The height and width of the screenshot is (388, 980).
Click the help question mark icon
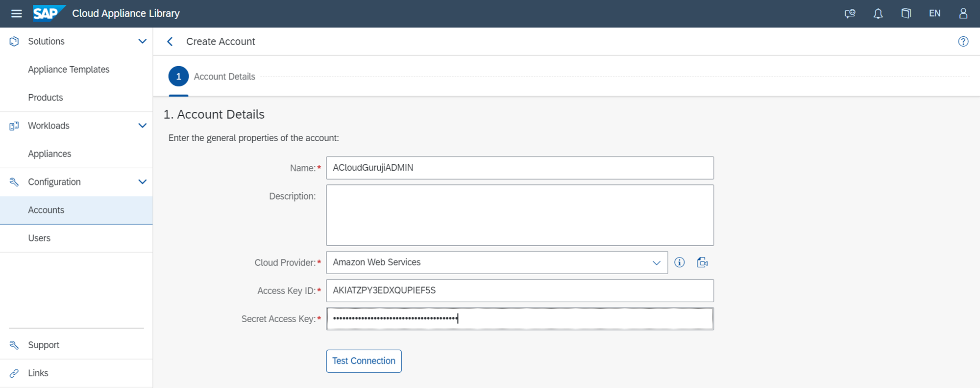click(x=963, y=42)
